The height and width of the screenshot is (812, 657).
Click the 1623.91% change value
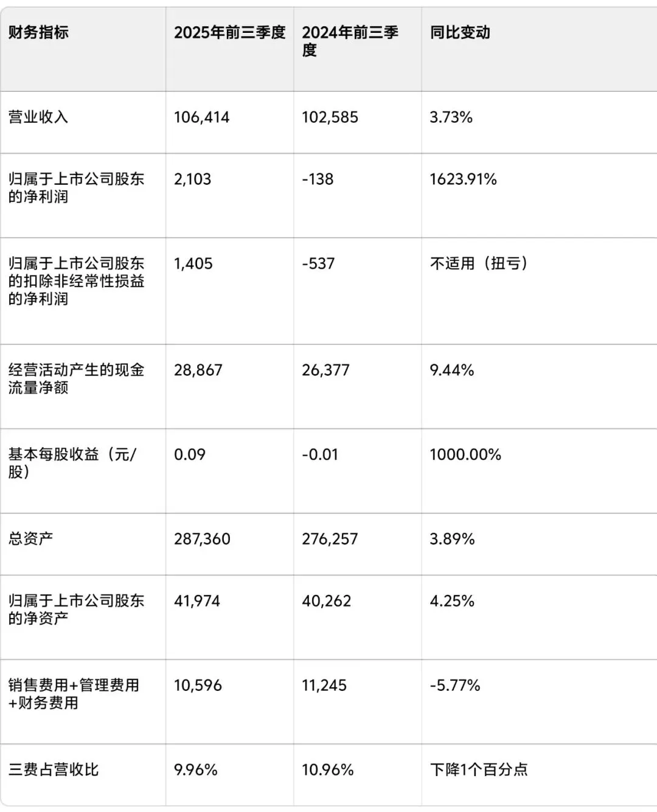pyautogui.click(x=463, y=179)
